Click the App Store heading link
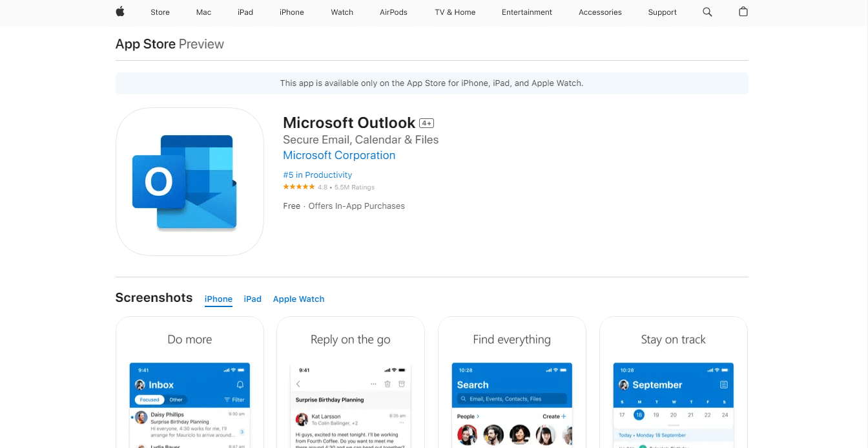The image size is (868, 448). (x=145, y=44)
